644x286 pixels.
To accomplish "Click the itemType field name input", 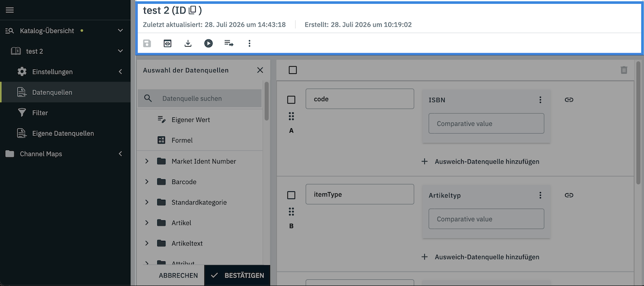I will [360, 194].
